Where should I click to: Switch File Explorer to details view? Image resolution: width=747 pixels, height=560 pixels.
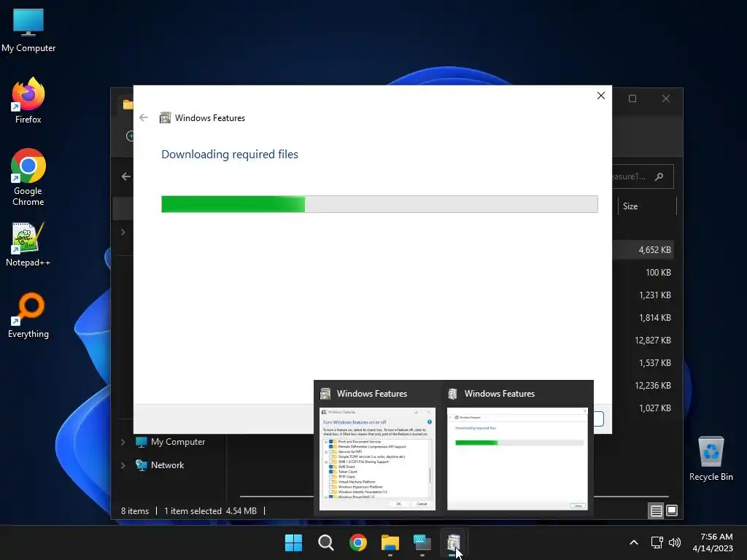point(656,511)
